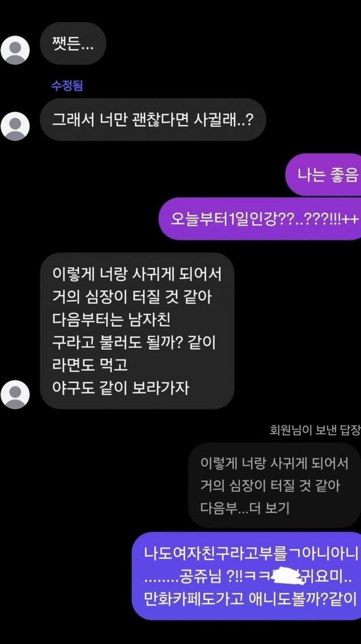Tap the 오늘부터1일인강 purple message
This screenshot has height=644, width=361.
click(x=260, y=219)
